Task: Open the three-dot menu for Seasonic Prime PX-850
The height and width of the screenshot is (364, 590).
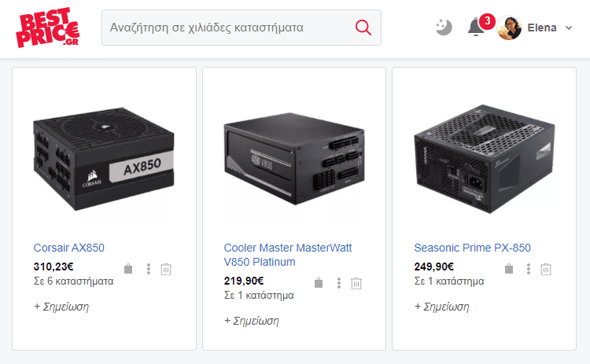Action: tap(529, 269)
